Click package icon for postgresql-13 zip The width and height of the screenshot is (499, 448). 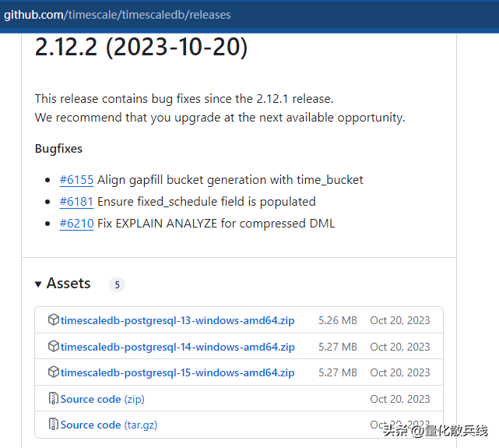click(x=53, y=320)
